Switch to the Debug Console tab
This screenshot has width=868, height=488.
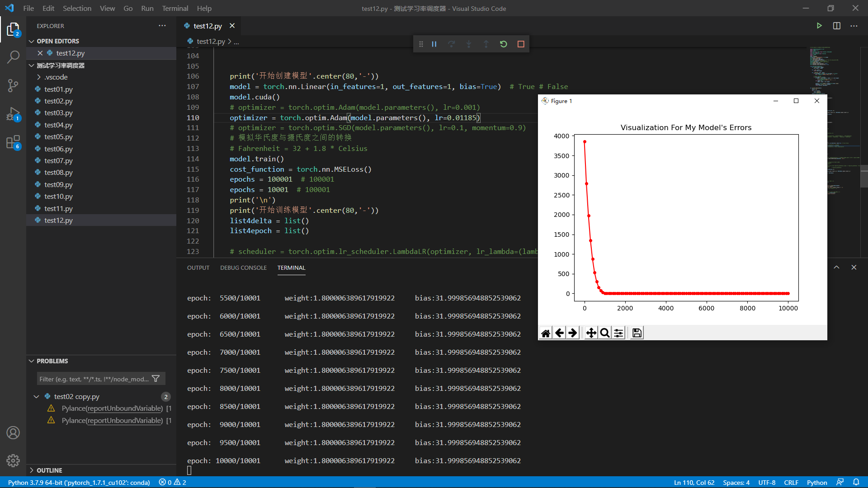tap(243, 267)
